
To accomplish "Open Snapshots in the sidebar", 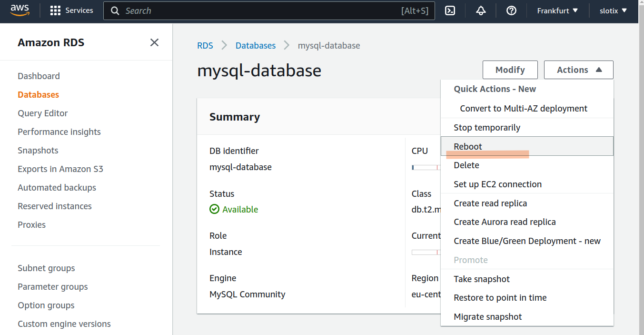I will (38, 151).
